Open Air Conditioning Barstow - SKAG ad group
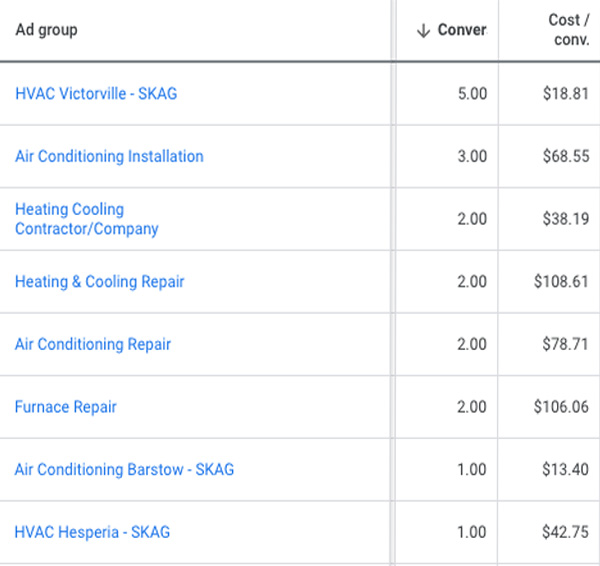The image size is (600, 566). (x=124, y=469)
